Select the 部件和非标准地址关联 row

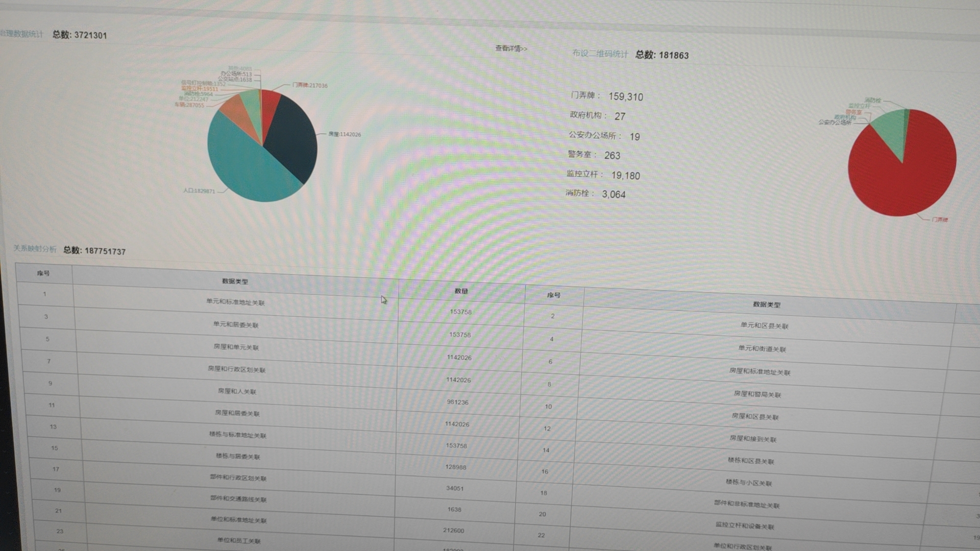746,505
